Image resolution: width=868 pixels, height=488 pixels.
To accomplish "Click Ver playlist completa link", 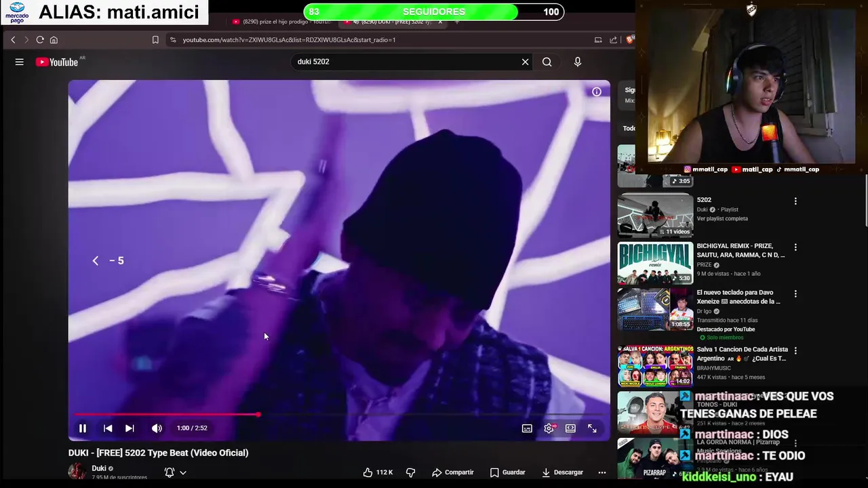I will (x=722, y=219).
